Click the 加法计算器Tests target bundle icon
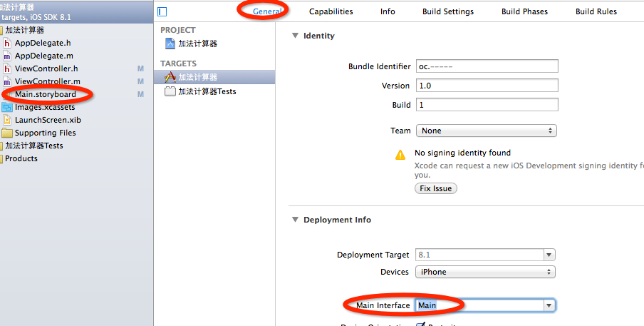This screenshot has width=644, height=326. 170,91
